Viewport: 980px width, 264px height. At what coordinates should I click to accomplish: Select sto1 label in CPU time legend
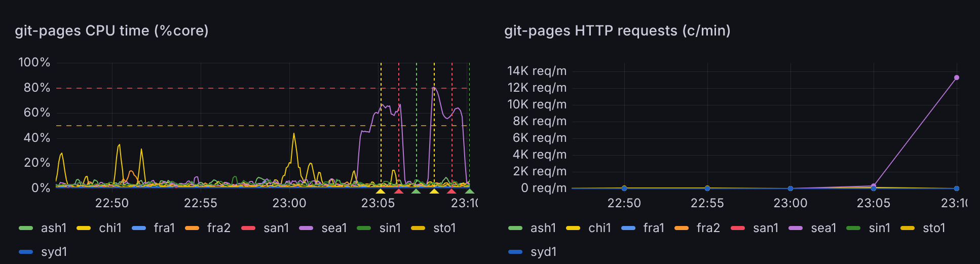(x=444, y=228)
